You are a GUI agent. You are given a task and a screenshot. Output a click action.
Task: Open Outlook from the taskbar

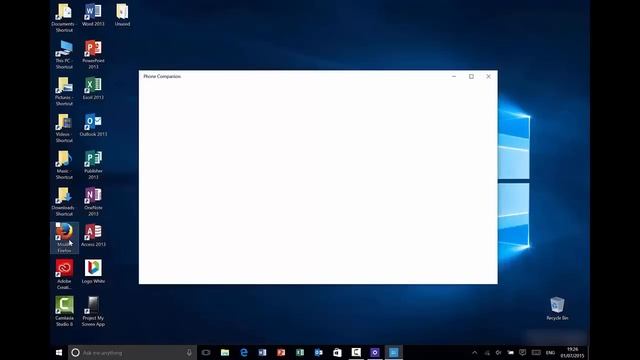318,352
